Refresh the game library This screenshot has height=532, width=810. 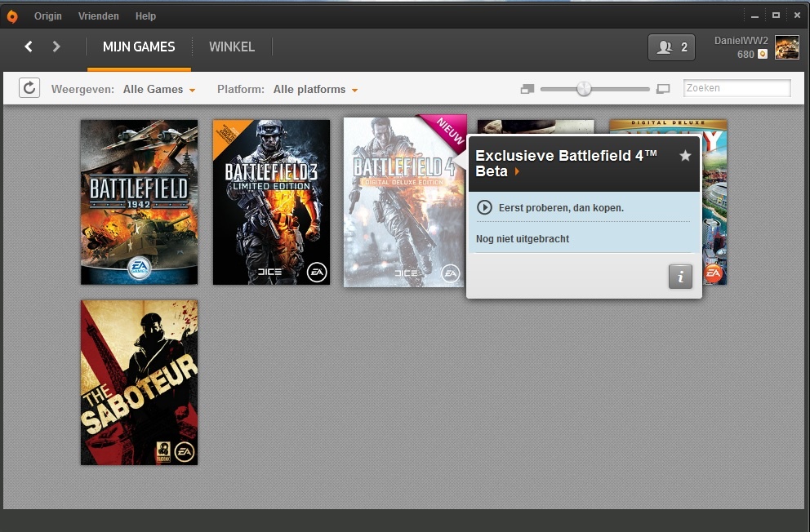[x=29, y=88]
